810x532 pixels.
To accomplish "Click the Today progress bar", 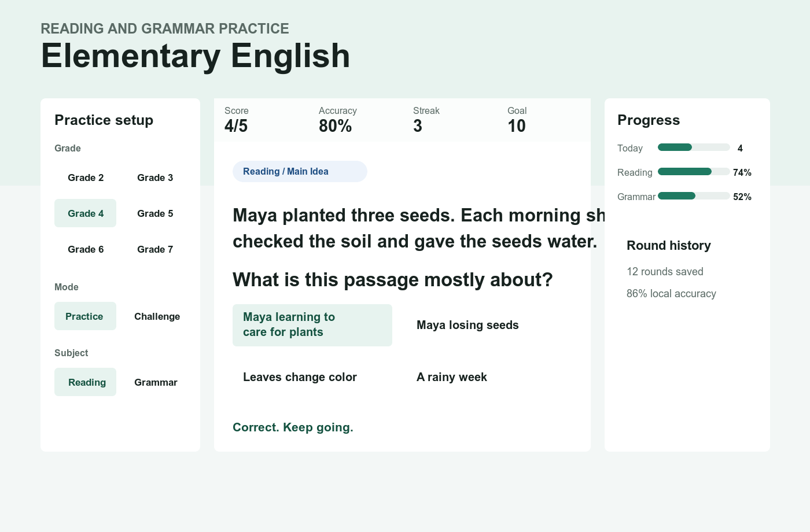I will pyautogui.click(x=694, y=147).
